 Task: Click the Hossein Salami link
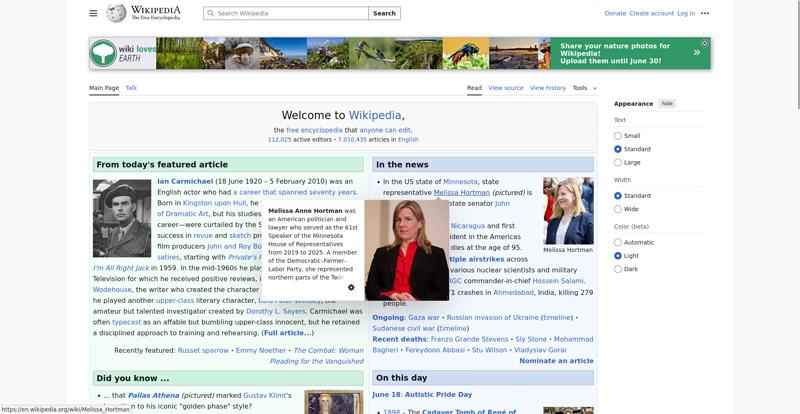pos(558,281)
